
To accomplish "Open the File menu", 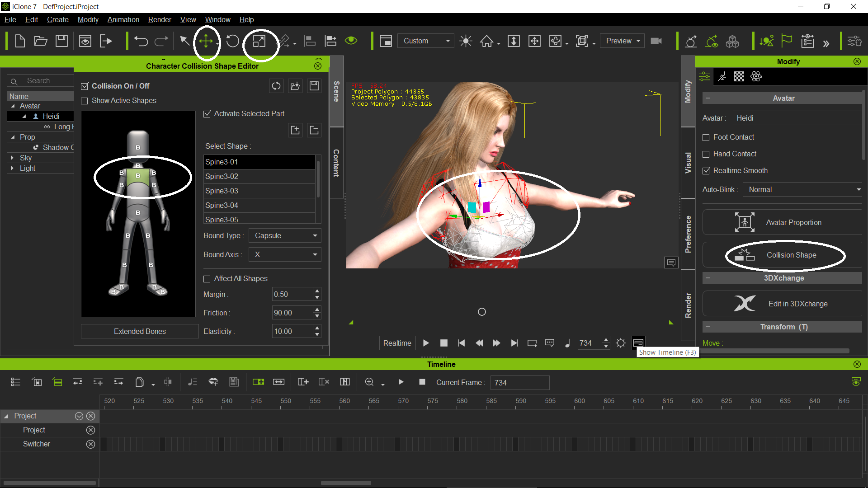I will point(10,19).
